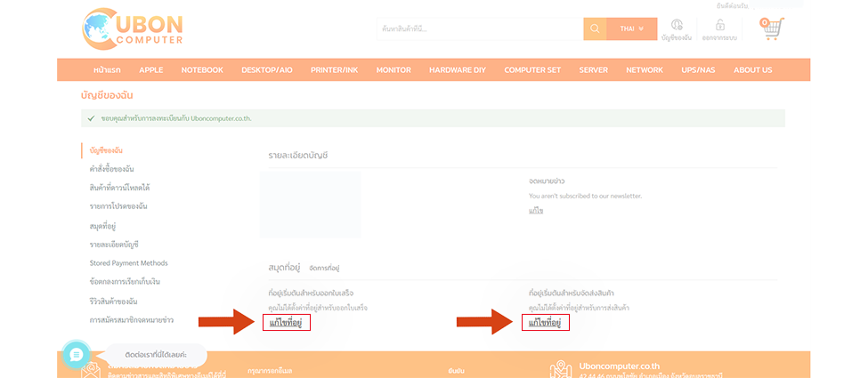Open the chat bubble widget icon
868x378 pixels.
tap(77, 354)
